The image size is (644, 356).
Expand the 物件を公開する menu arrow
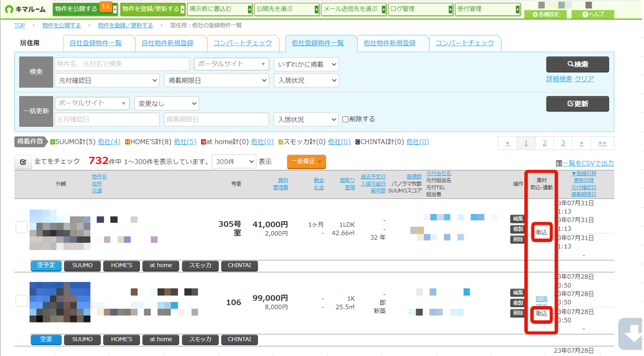point(115,9)
